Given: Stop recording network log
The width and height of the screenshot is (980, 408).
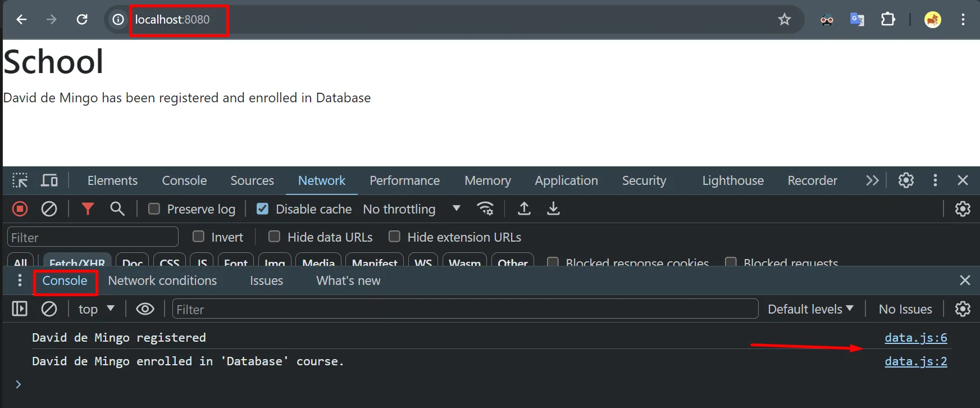Looking at the screenshot, I should [20, 209].
